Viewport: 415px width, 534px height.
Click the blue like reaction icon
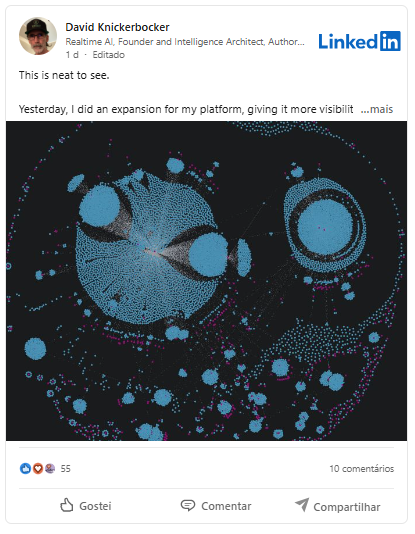point(25,468)
